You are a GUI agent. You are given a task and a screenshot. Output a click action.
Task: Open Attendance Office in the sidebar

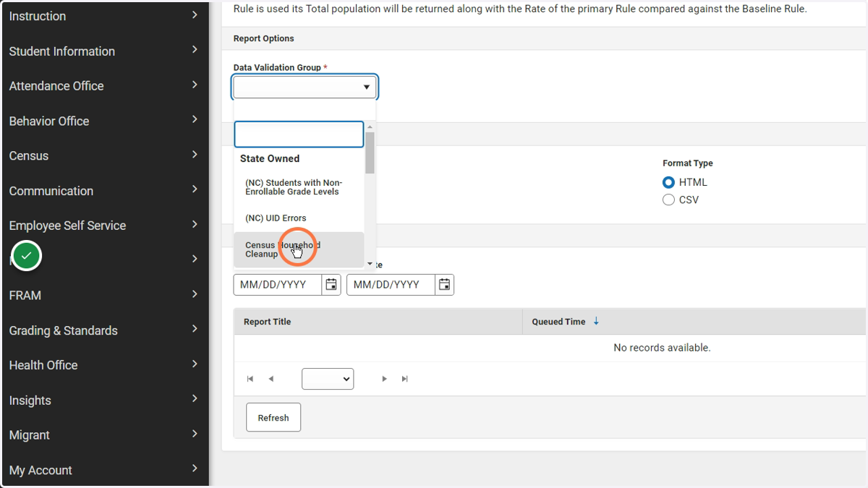point(56,86)
